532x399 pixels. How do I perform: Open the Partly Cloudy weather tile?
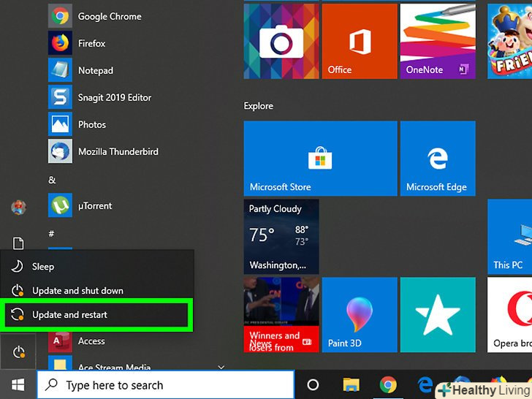click(281, 237)
